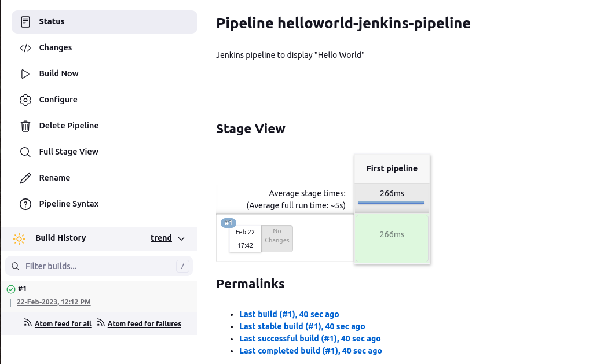The height and width of the screenshot is (364, 611).
Task: Open the 22-Feb-2023, 12:12 PM build timestamp link
Action: click(x=54, y=302)
